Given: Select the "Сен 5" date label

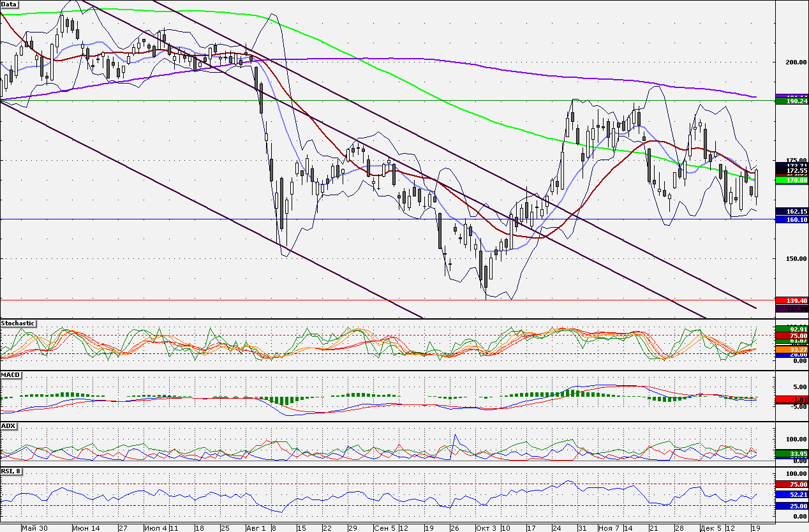Looking at the screenshot, I should [x=383, y=528].
